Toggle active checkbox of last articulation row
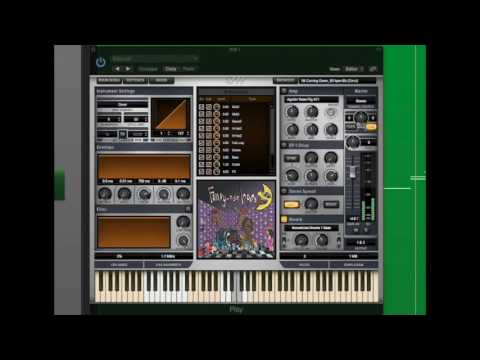Viewport: 480px width, 360px height. click(201, 172)
